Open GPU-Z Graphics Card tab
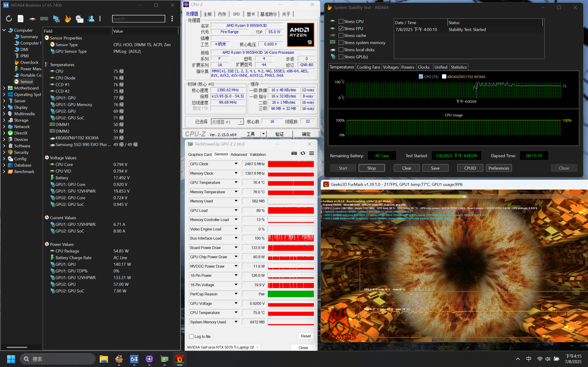This screenshot has width=588, height=367. pos(200,154)
